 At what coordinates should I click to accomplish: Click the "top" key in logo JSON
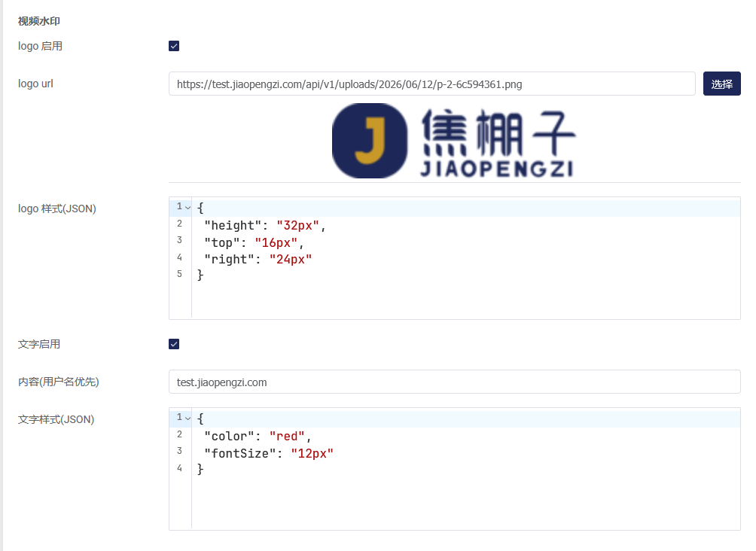(222, 242)
